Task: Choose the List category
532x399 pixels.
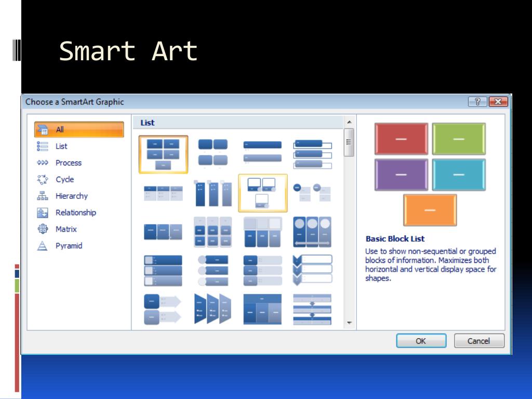Action: pos(61,146)
